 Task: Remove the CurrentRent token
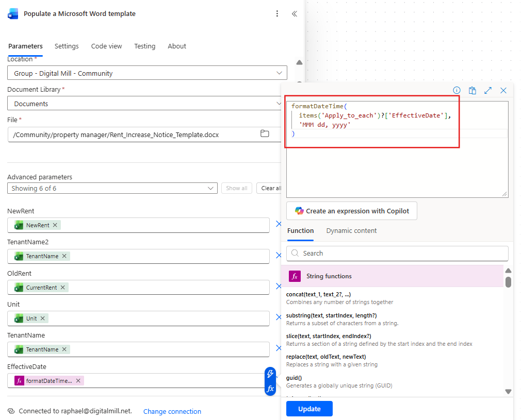[x=62, y=288]
